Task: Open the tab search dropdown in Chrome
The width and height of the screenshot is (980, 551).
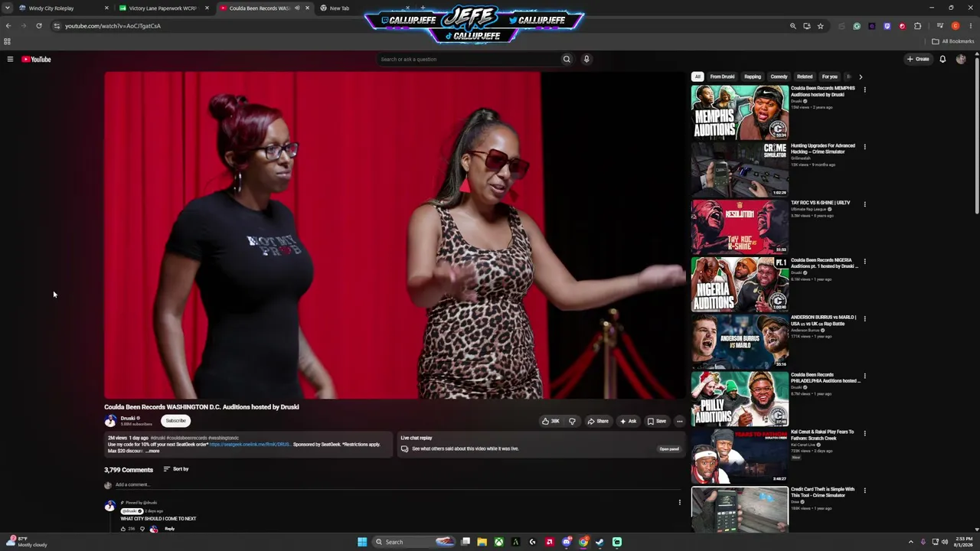Action: (8, 8)
